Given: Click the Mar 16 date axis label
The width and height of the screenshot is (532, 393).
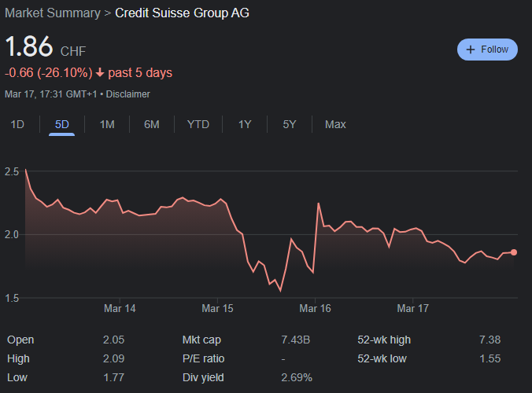Looking at the screenshot, I should pos(315,309).
